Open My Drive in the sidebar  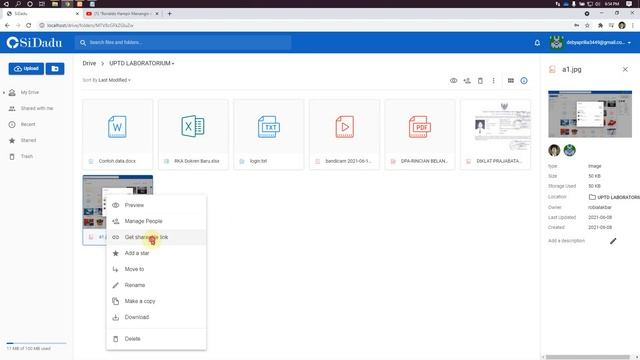[30, 92]
